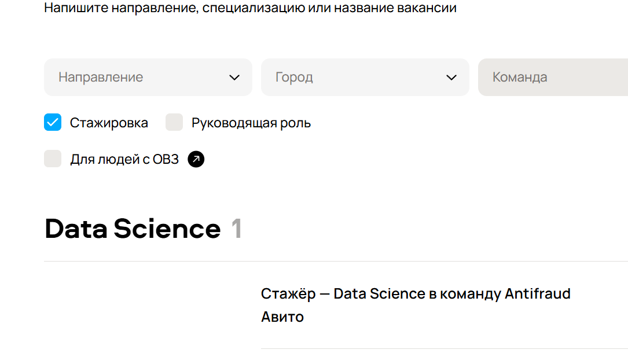Click the Для людей с ОВЗ label
The width and height of the screenshot is (628, 364).
pos(124,159)
